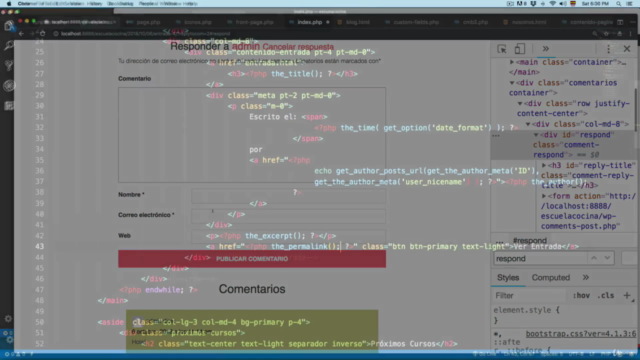The height and width of the screenshot is (360, 640).
Task: Click the admin link in reply heading
Action: [246, 47]
